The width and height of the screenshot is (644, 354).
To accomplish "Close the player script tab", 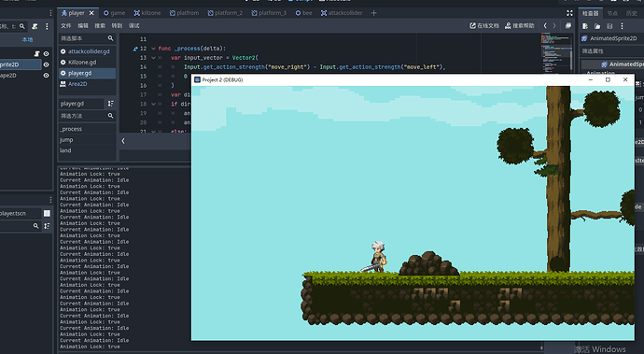I will click(x=91, y=13).
